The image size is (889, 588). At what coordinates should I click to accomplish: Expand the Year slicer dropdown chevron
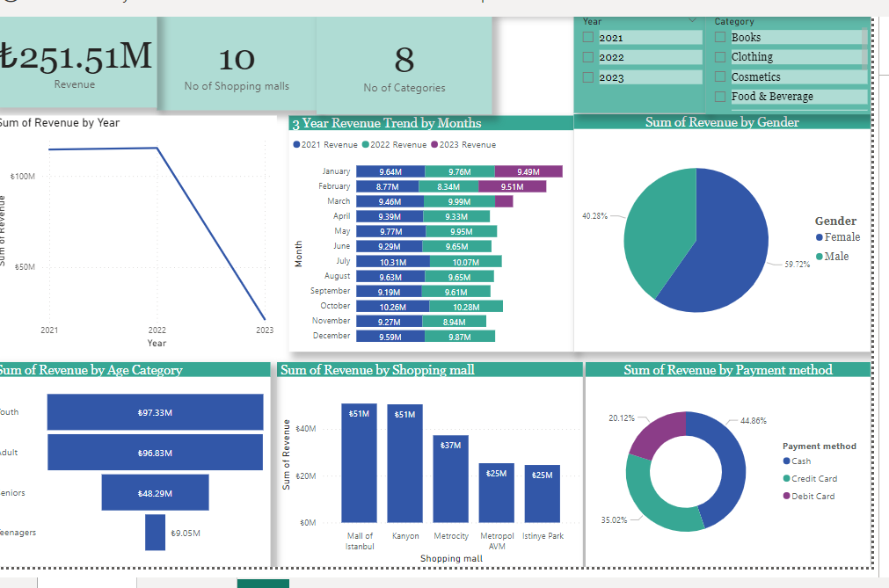(693, 20)
